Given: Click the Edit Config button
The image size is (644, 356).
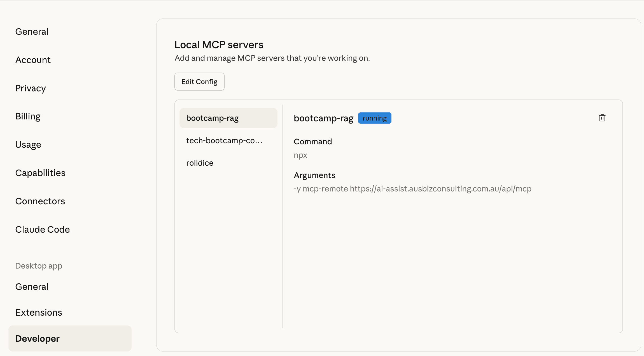Looking at the screenshot, I should [x=199, y=82].
